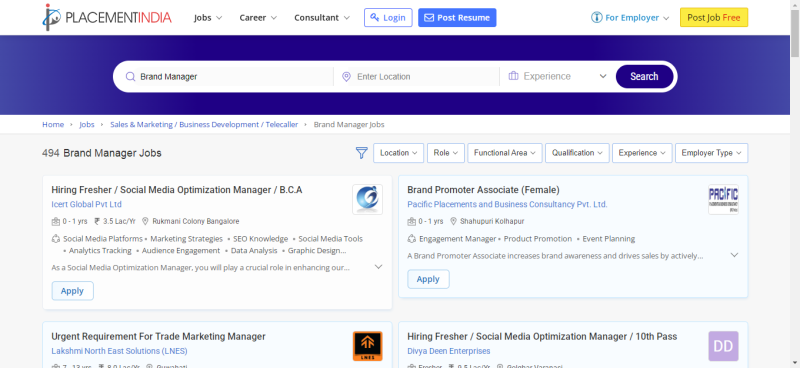800x368 pixels.
Task: Open the Career menu
Action: [x=258, y=17]
